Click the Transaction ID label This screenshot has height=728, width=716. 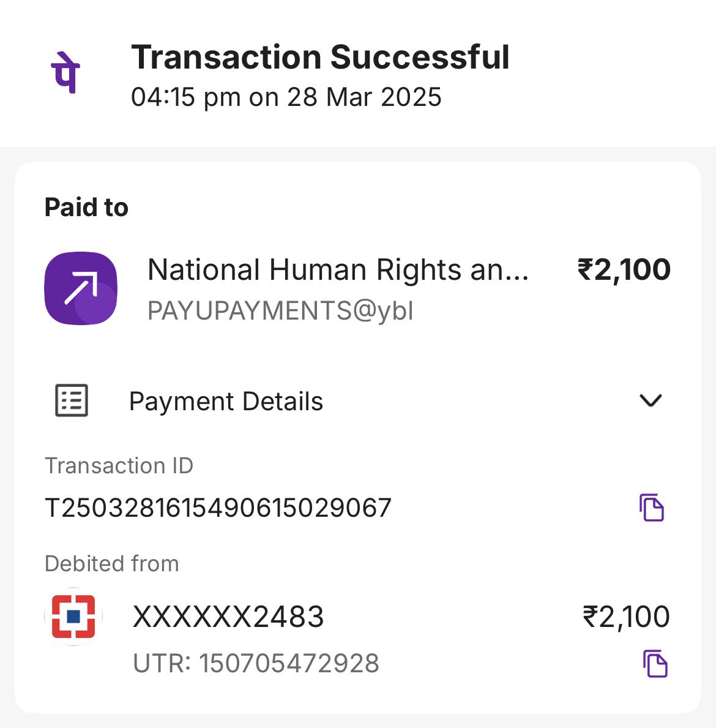click(119, 466)
